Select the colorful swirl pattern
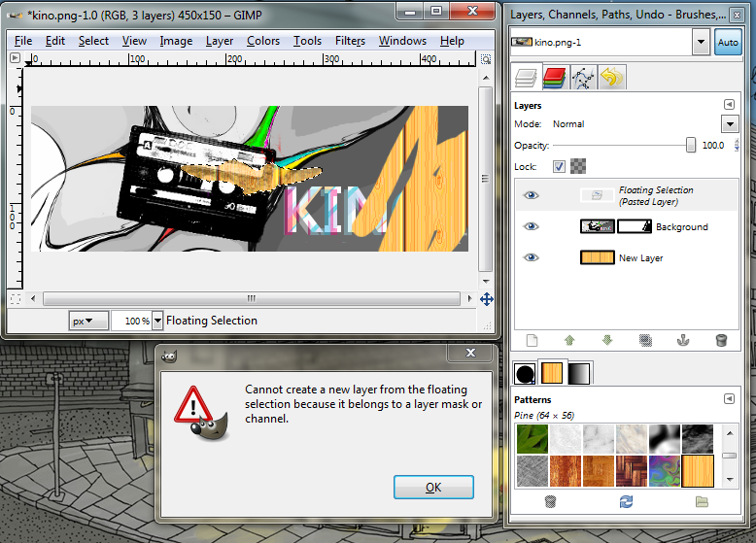Screen dimensions: 756x543 [x=664, y=471]
